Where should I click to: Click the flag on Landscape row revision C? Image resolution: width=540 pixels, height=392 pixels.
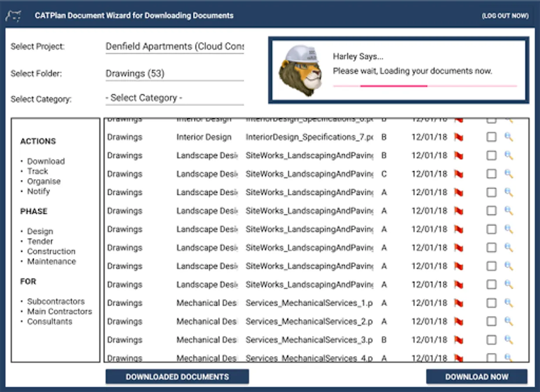[x=458, y=174]
